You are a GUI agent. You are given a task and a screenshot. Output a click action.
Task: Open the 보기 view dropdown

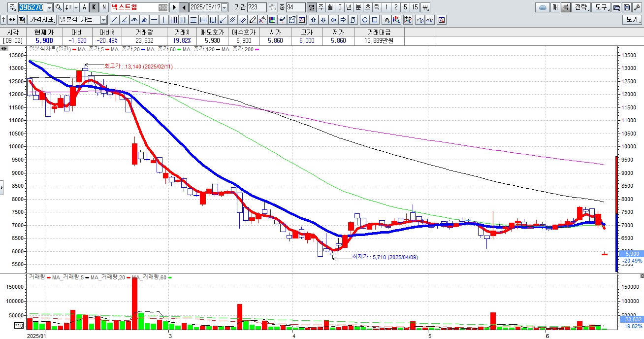[x=633, y=20]
